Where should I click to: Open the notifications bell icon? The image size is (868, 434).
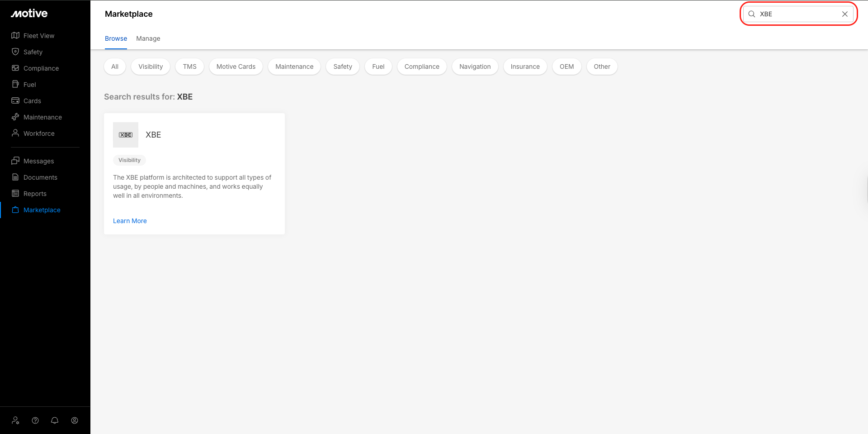click(x=55, y=420)
